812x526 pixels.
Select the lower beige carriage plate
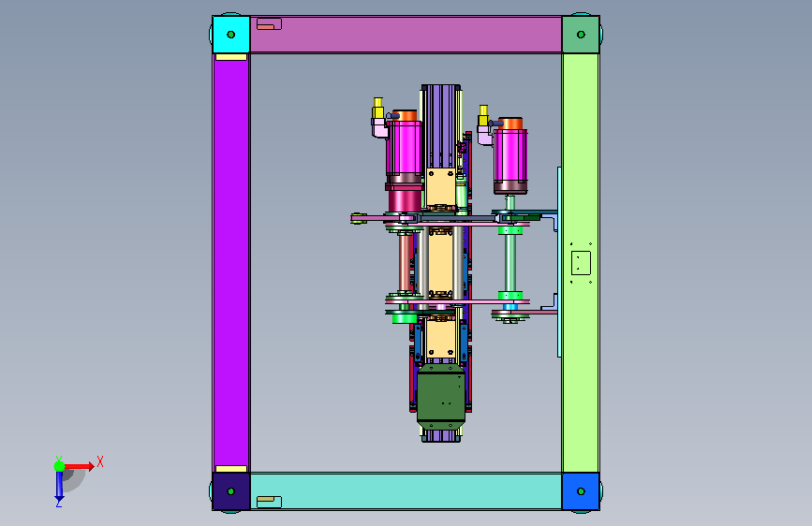click(x=441, y=339)
